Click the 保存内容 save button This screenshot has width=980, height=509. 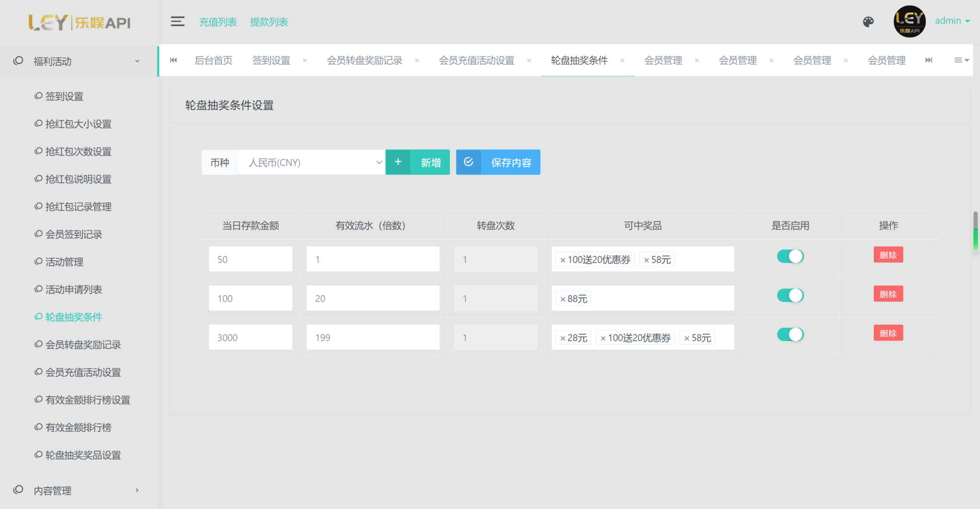click(x=498, y=162)
